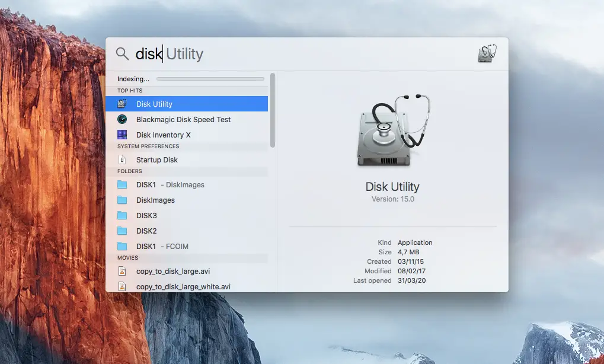Image resolution: width=604 pixels, height=364 pixels.
Task: Click the copy_to_disk_large.avi file icon
Action: pos(122,271)
